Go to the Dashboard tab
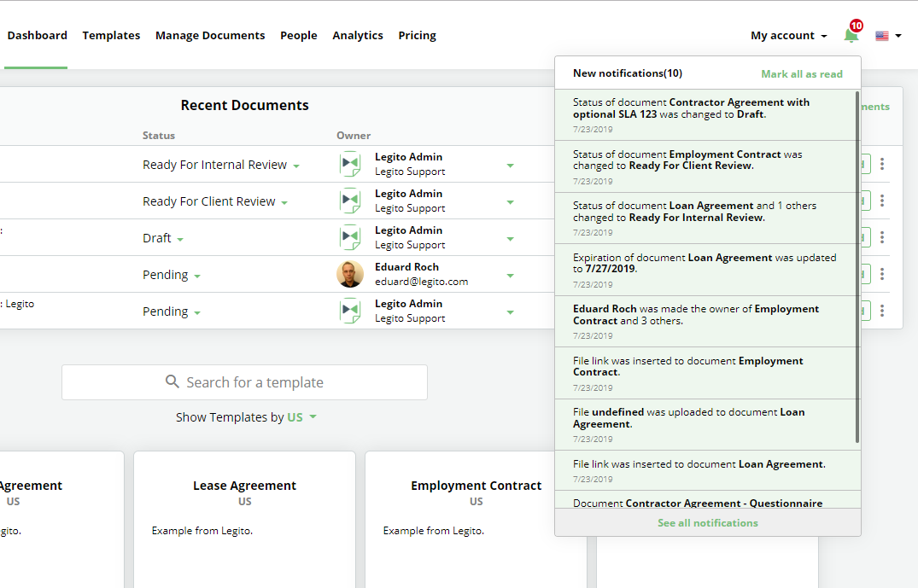The height and width of the screenshot is (588, 918). [x=37, y=35]
